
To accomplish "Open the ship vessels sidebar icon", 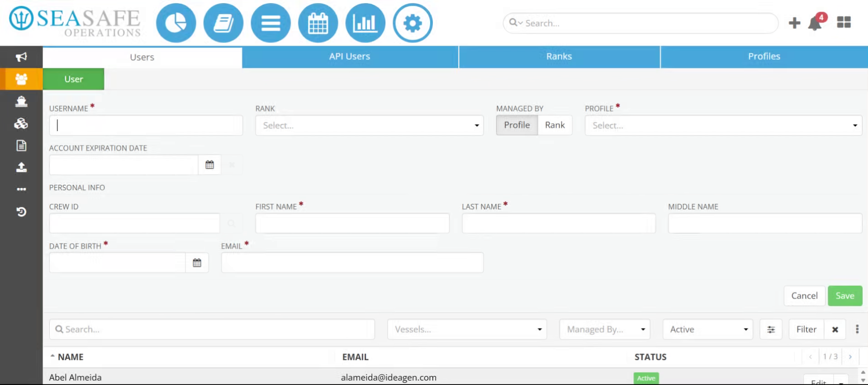I will 21,101.
